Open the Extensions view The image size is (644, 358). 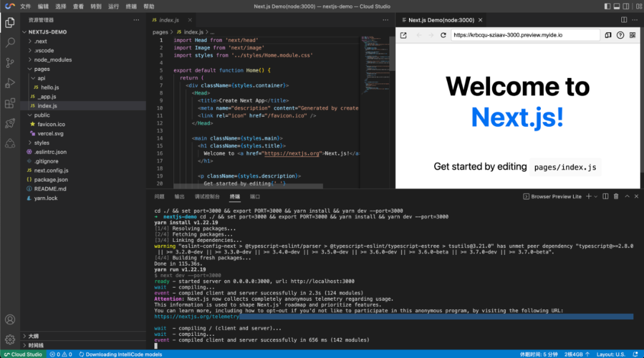tap(10, 103)
